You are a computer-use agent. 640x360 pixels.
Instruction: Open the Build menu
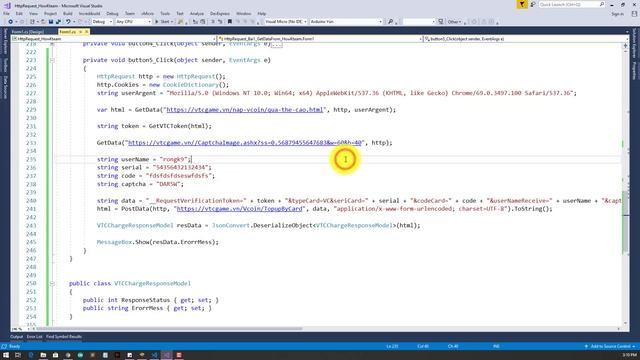(68, 13)
